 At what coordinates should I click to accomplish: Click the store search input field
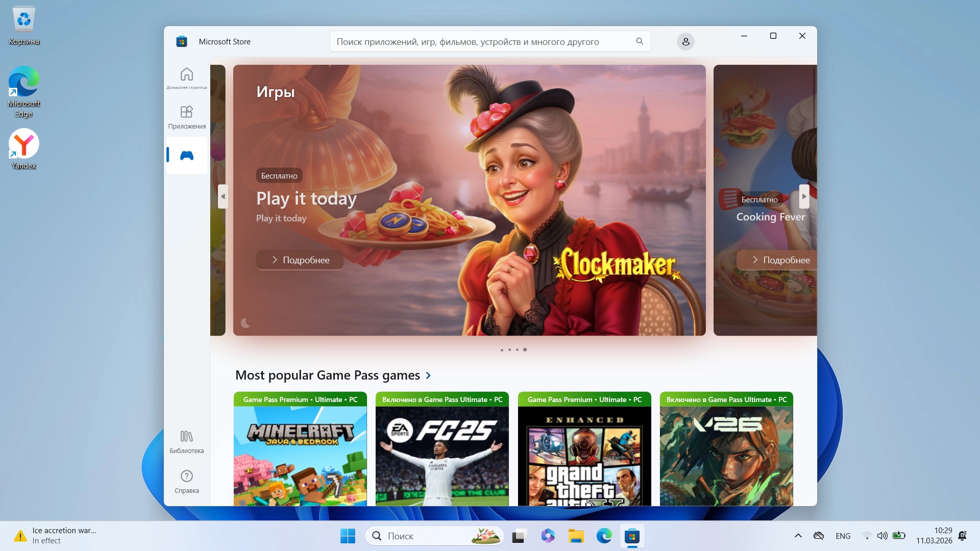(x=480, y=42)
